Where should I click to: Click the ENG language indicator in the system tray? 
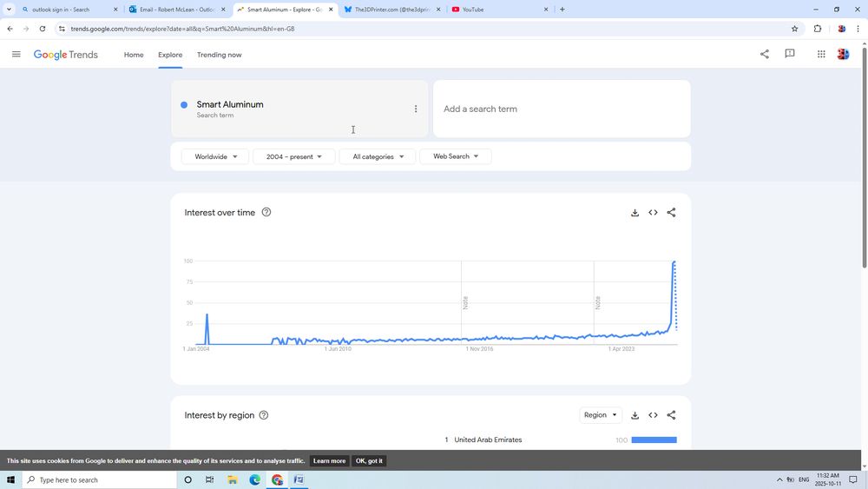(804, 479)
